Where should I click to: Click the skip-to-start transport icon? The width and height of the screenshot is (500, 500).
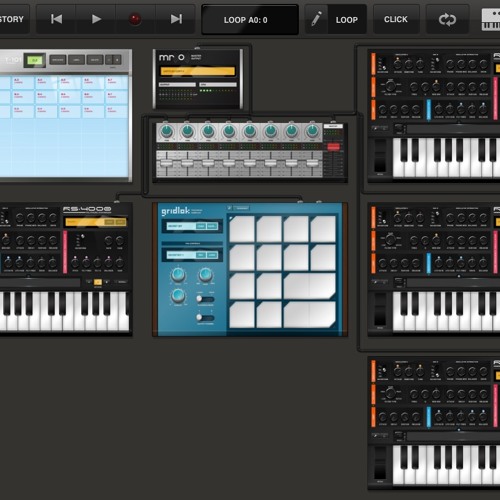[56, 19]
